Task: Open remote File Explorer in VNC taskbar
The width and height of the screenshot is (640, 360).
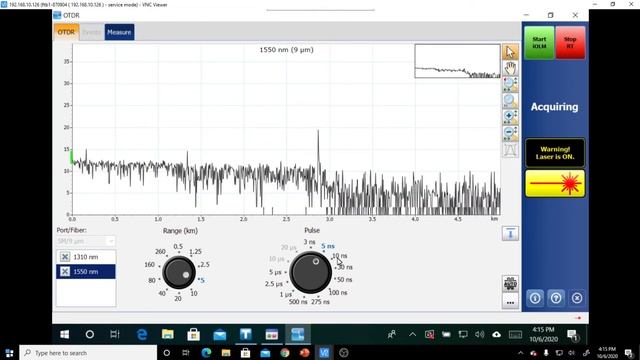Action: (167, 334)
